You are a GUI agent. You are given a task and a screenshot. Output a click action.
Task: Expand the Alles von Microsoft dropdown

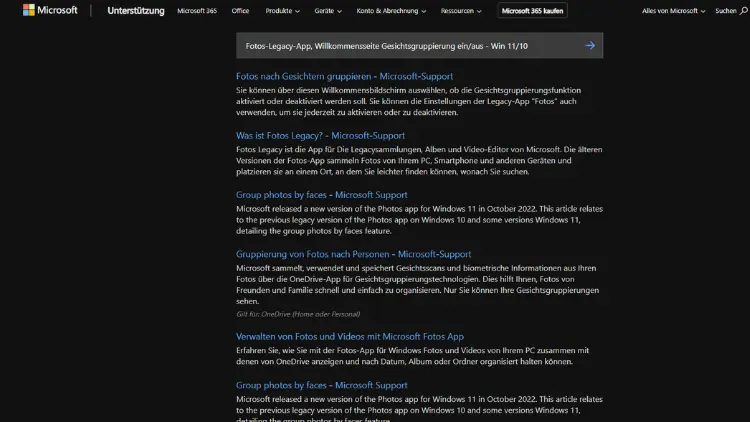tap(673, 11)
